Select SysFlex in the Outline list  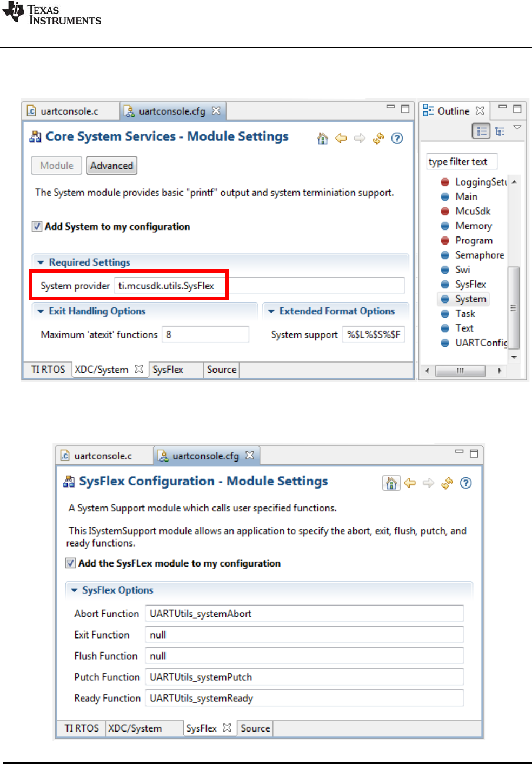click(x=464, y=284)
